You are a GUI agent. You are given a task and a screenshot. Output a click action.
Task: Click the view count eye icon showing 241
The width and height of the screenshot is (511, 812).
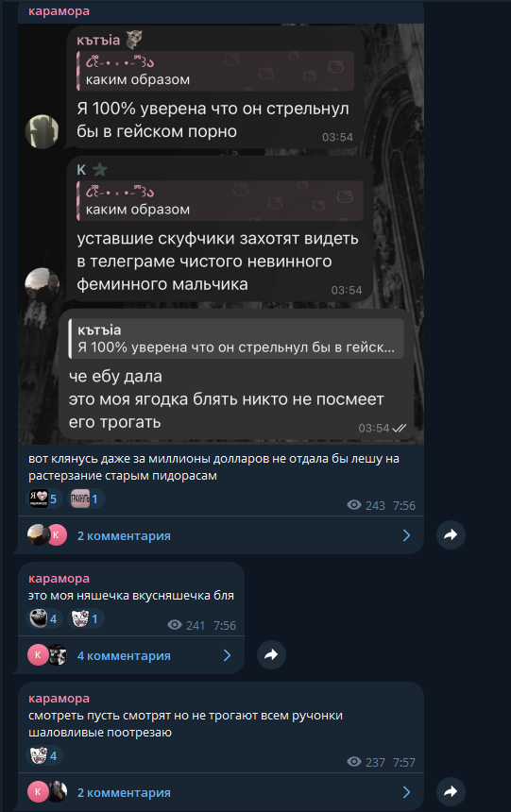click(x=175, y=625)
